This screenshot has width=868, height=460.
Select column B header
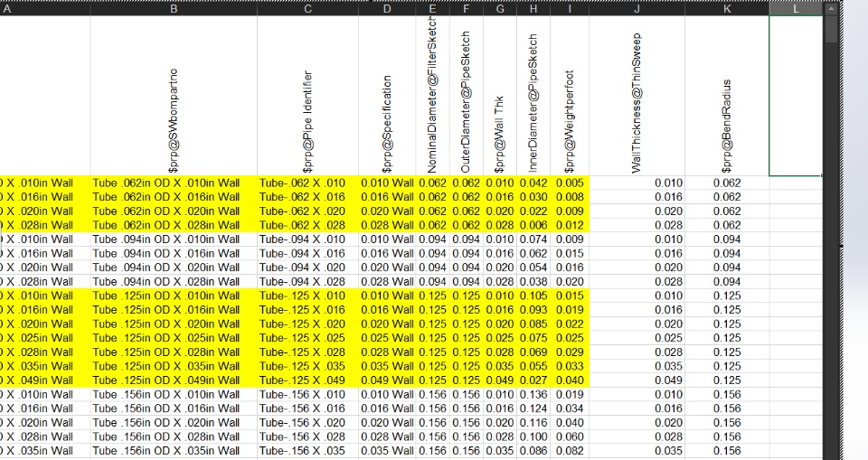click(174, 8)
